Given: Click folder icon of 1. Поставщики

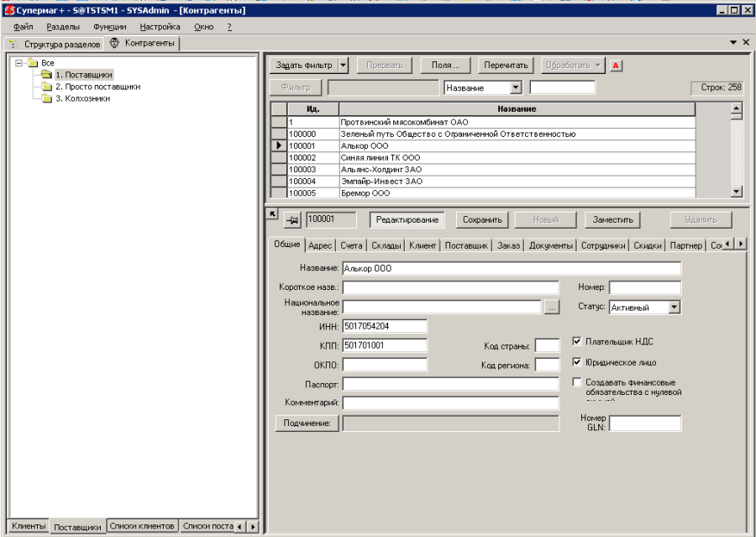Looking at the screenshot, I should 46,75.
